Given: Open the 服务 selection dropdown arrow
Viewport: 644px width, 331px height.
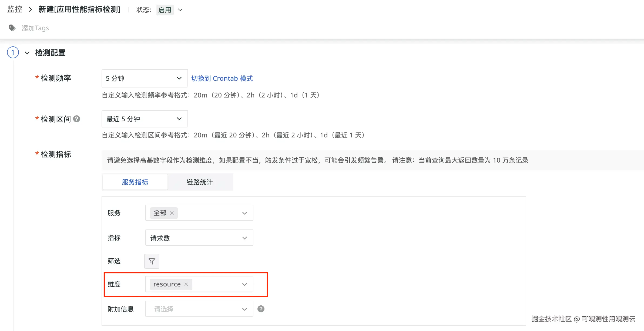Looking at the screenshot, I should [x=244, y=213].
